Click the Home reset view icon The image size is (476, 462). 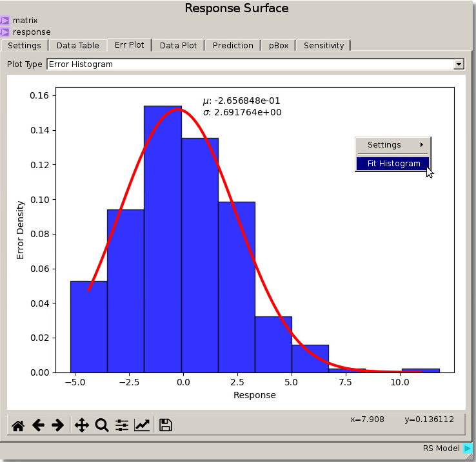click(18, 425)
